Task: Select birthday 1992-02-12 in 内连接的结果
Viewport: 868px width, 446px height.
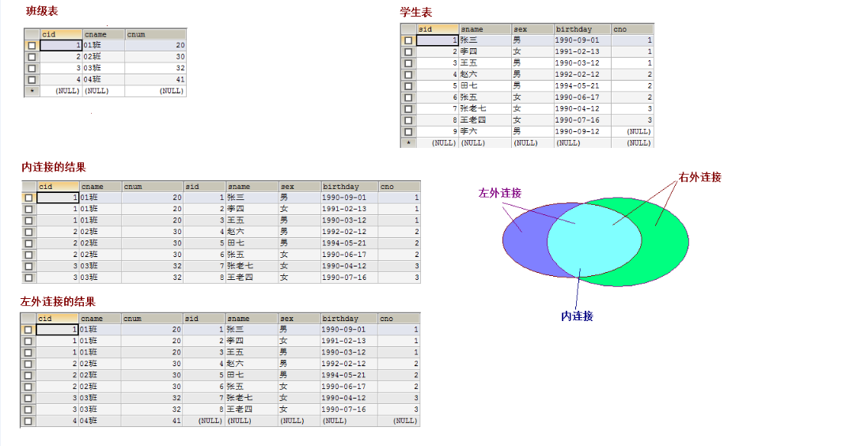Action: point(349,232)
